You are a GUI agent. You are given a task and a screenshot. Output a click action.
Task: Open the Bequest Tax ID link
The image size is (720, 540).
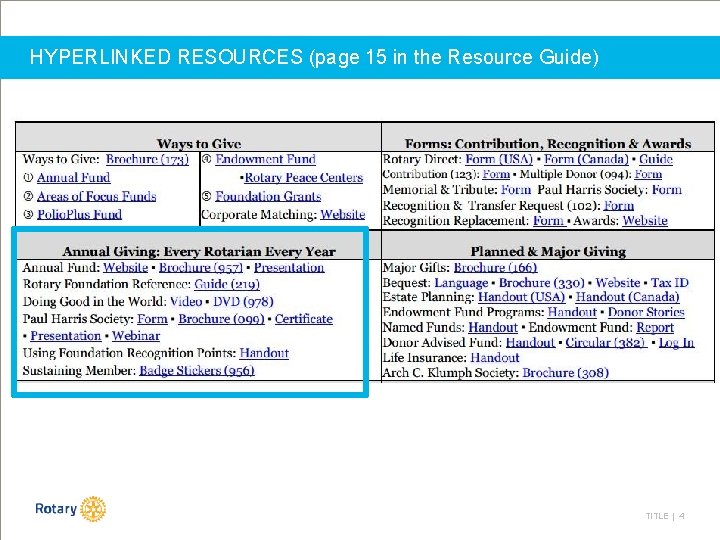tap(669, 283)
